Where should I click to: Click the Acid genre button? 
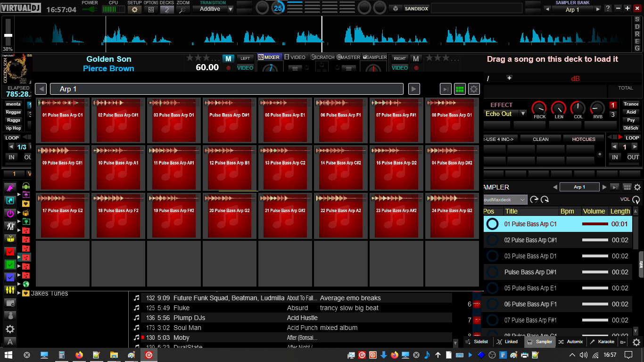631,112
